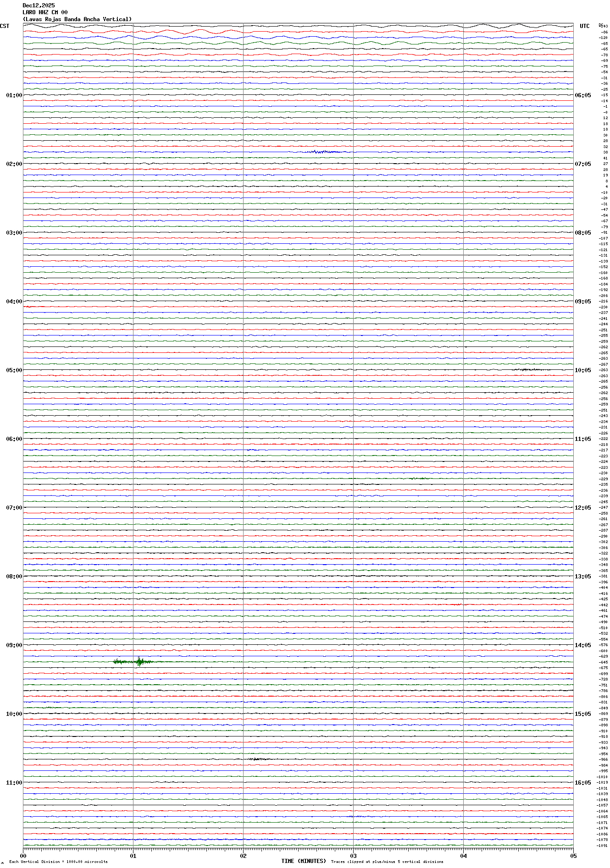Click the CST timezone header
This screenshot has width=610, height=868.
(x=5, y=26)
